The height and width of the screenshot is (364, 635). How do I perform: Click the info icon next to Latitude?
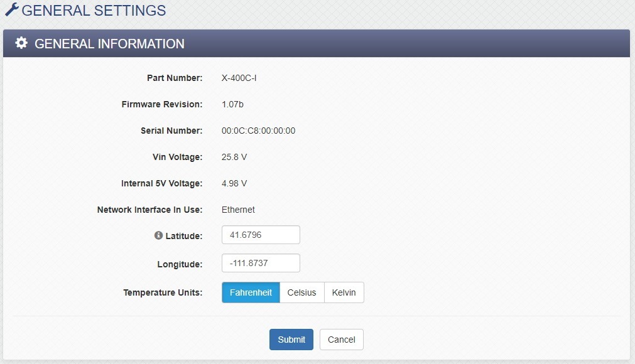pyautogui.click(x=158, y=235)
